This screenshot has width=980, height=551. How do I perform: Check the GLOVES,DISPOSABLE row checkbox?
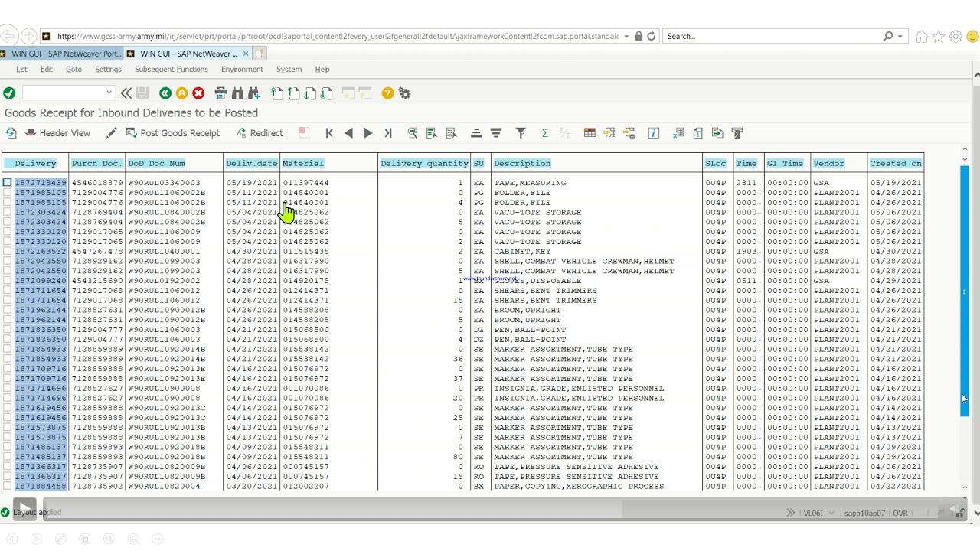[x=7, y=281]
